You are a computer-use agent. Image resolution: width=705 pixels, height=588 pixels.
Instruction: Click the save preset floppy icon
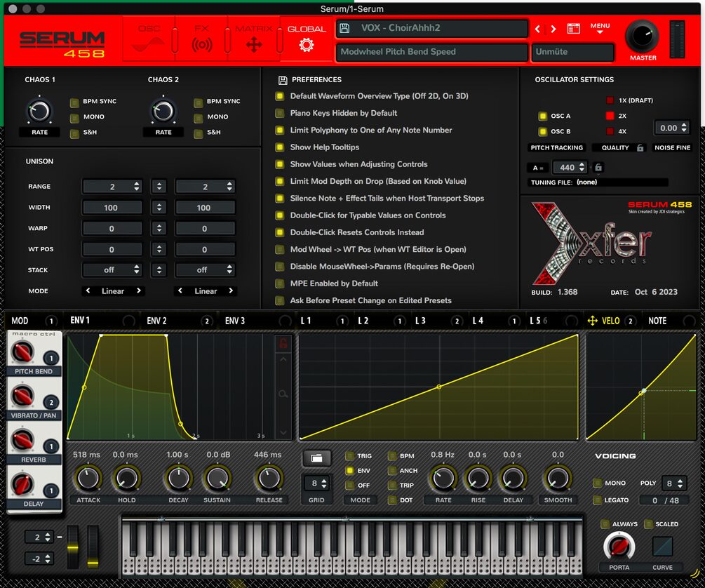coord(345,28)
